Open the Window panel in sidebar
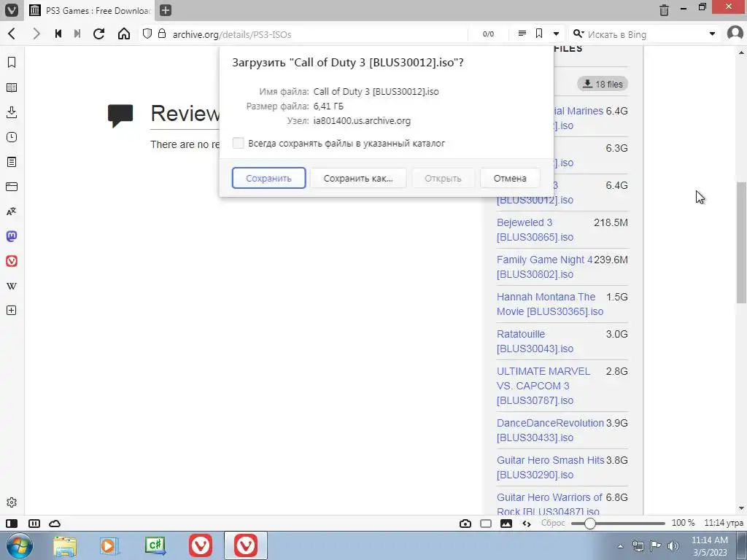Viewport: 747px width, 560px height. tap(12, 187)
